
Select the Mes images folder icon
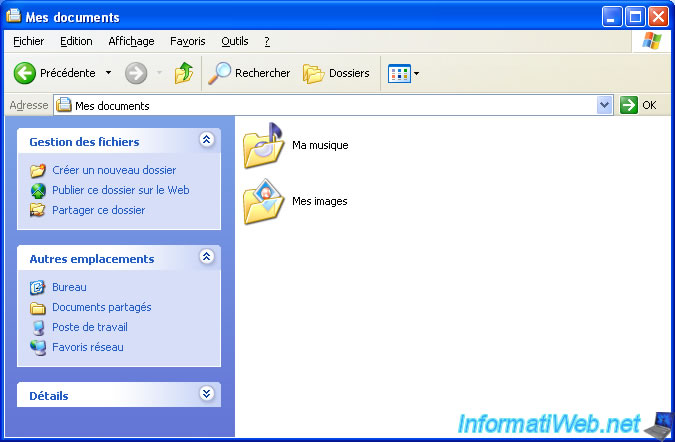(263, 201)
